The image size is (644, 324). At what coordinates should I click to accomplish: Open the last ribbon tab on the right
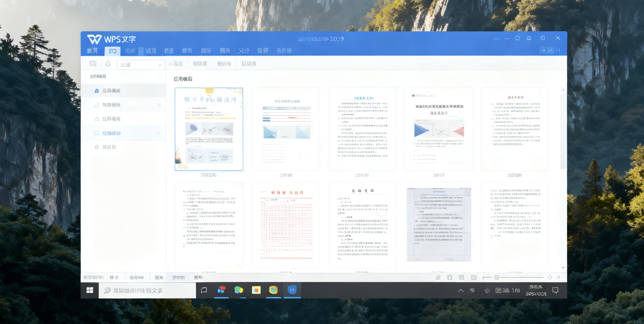(x=284, y=51)
